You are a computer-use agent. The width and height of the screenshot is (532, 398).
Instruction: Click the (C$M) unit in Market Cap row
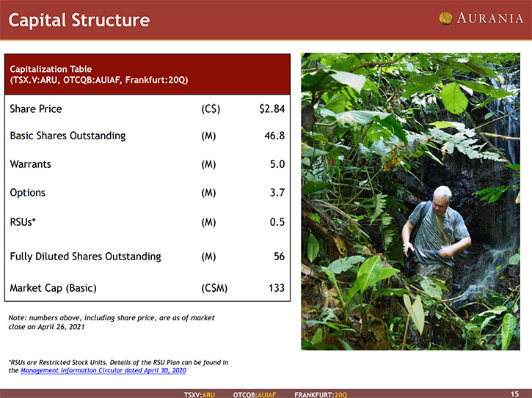click(x=214, y=288)
